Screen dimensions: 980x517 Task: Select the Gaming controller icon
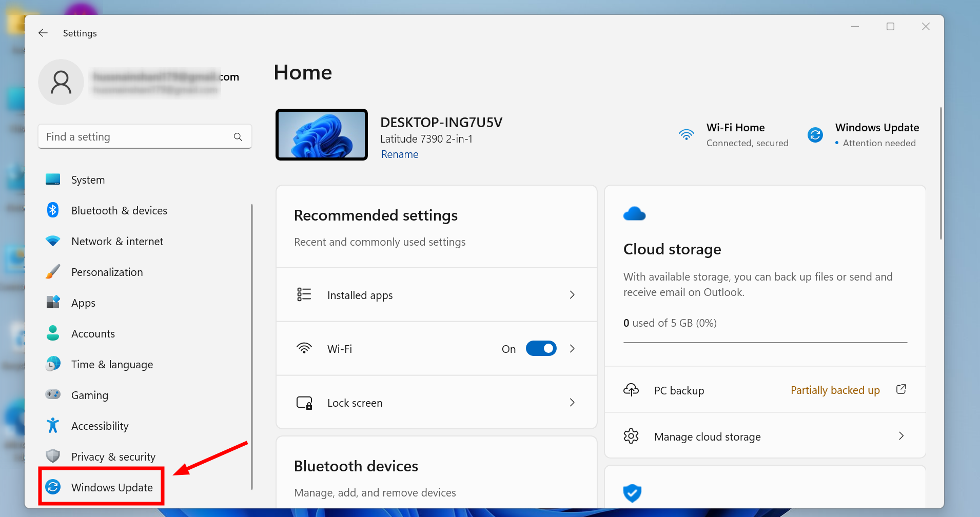[x=53, y=395]
